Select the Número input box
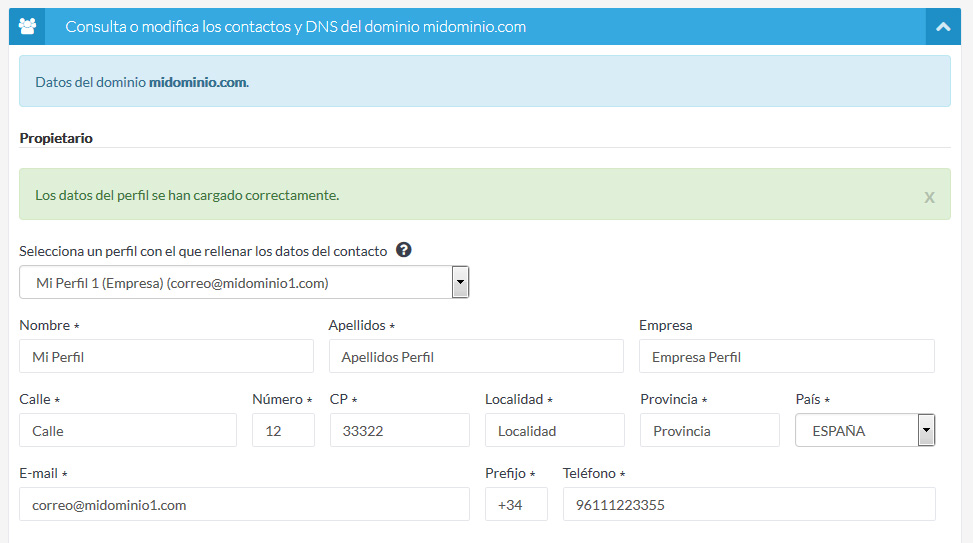This screenshot has height=543, width=973. pyautogui.click(x=283, y=431)
